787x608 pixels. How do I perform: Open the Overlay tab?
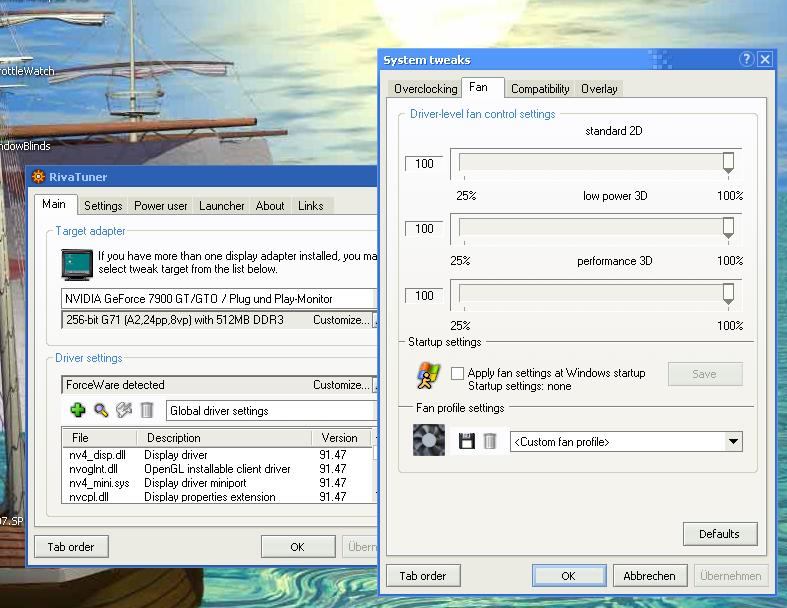tap(599, 89)
